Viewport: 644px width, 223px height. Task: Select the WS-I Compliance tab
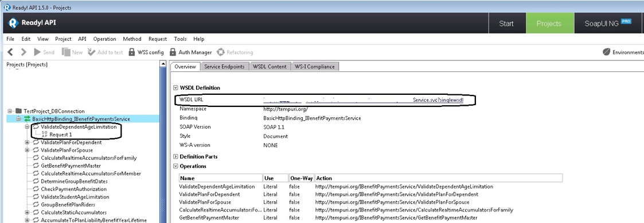pos(315,67)
